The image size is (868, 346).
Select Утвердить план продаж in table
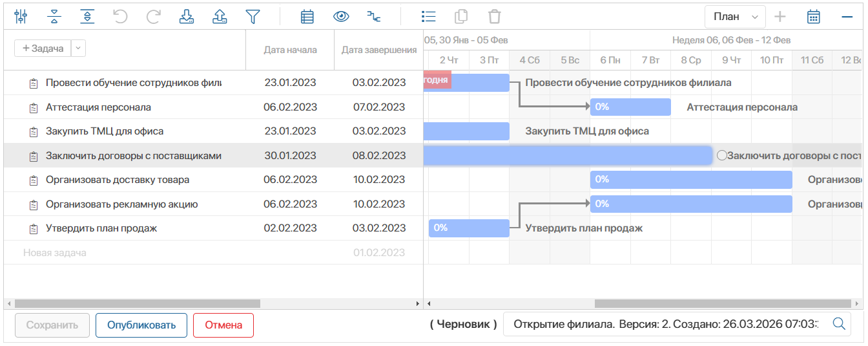point(101,228)
